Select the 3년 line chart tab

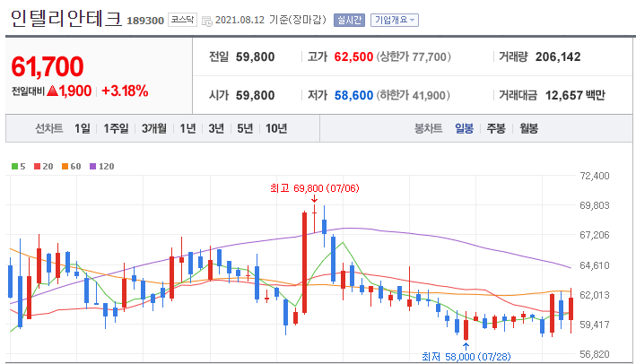[216, 128]
